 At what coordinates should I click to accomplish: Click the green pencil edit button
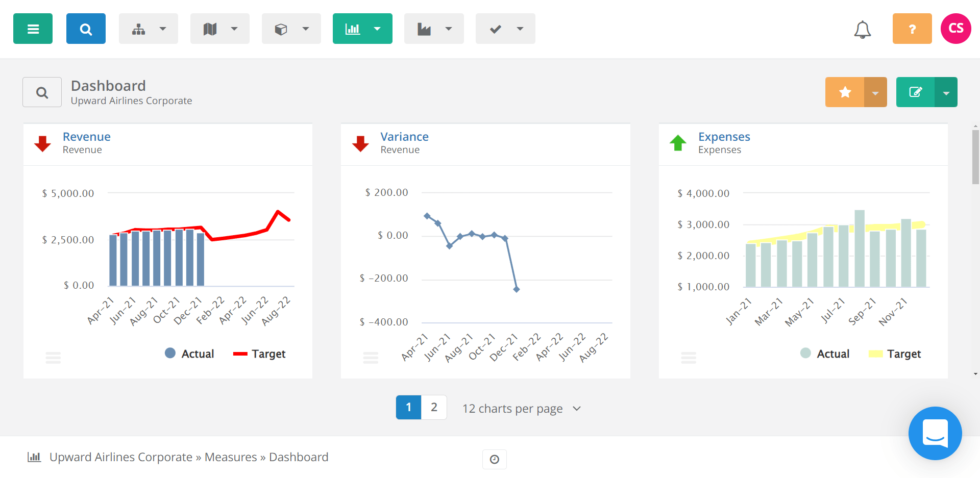click(x=915, y=92)
